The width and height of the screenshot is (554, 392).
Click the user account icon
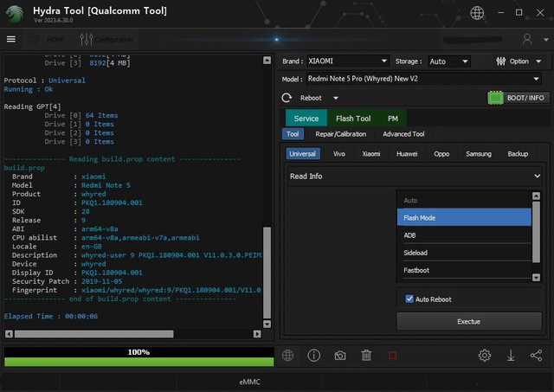(x=527, y=39)
